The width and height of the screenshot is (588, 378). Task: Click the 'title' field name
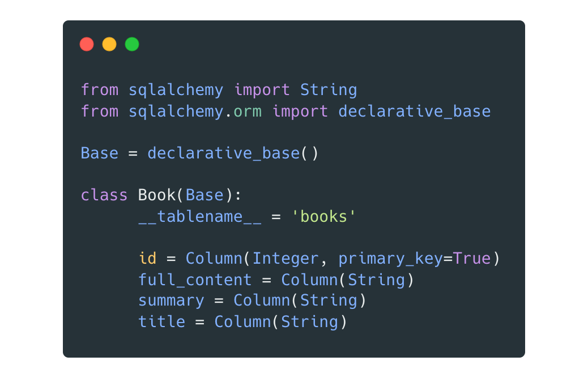pos(161,321)
